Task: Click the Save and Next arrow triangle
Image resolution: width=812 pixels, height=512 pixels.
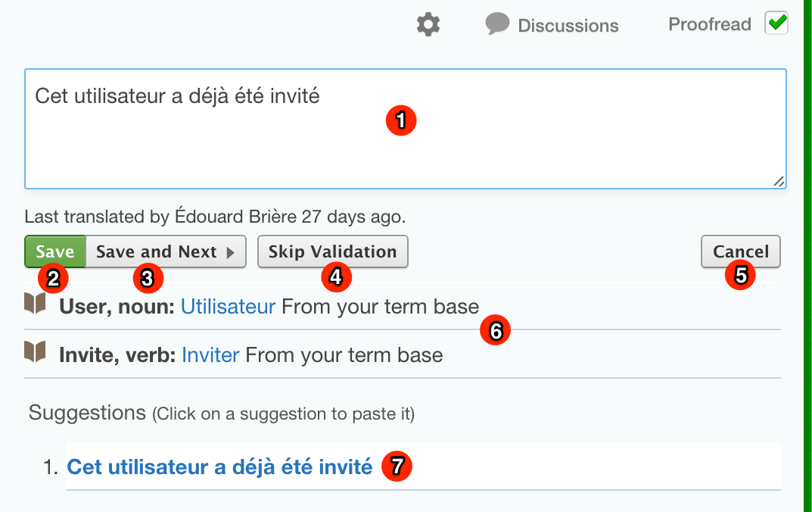Action: click(231, 252)
